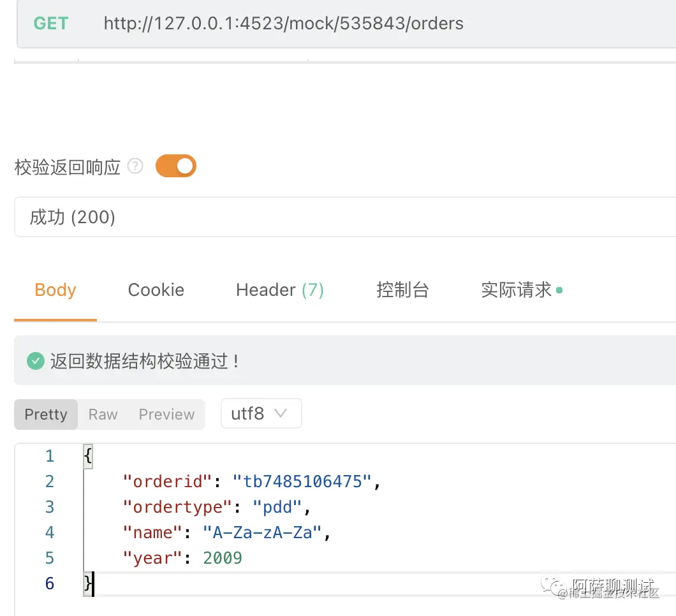Open the 控制台 console tab
The image size is (676, 616).
pyautogui.click(x=402, y=290)
